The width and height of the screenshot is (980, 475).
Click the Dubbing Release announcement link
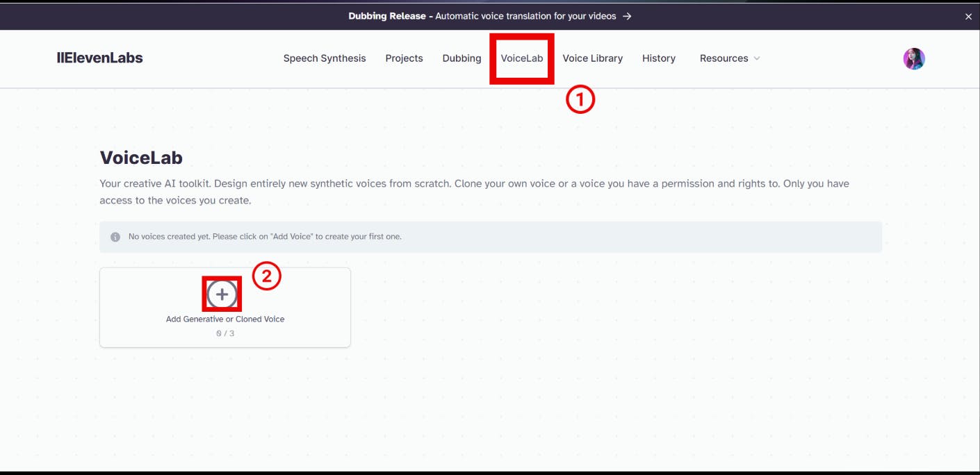click(x=490, y=16)
